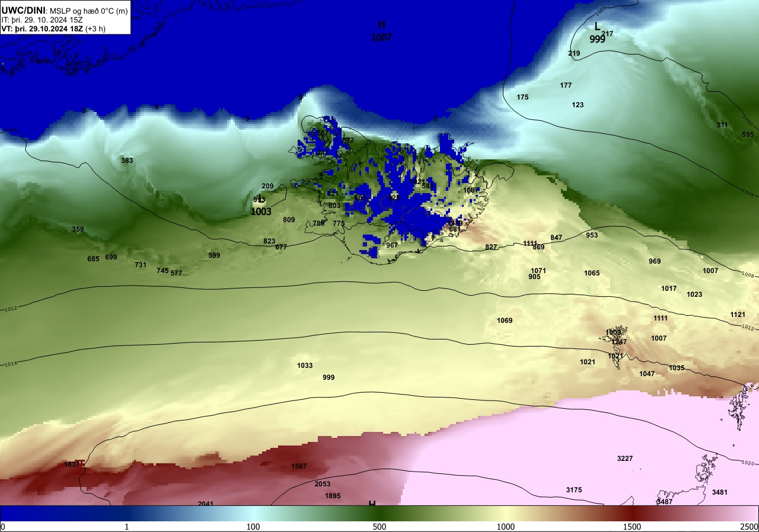Click the freezing level value 809
759x532 pixels.
tap(289, 220)
